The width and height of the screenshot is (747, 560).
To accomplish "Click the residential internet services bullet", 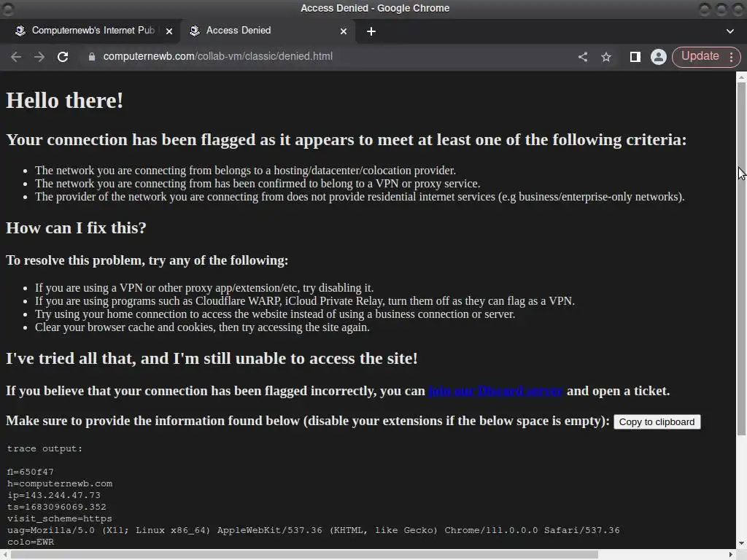I will click(360, 197).
